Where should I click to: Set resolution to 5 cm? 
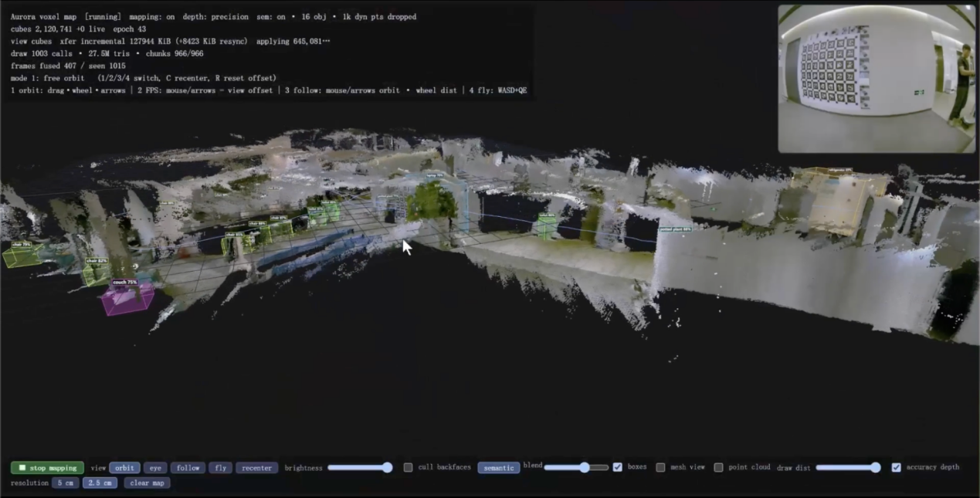pos(65,483)
